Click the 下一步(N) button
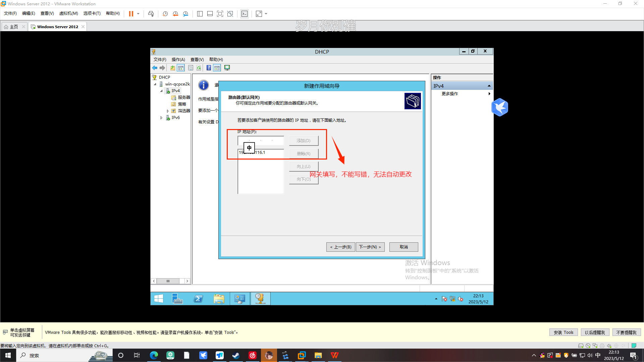Viewport: 644px width, 362px height. (x=370, y=247)
